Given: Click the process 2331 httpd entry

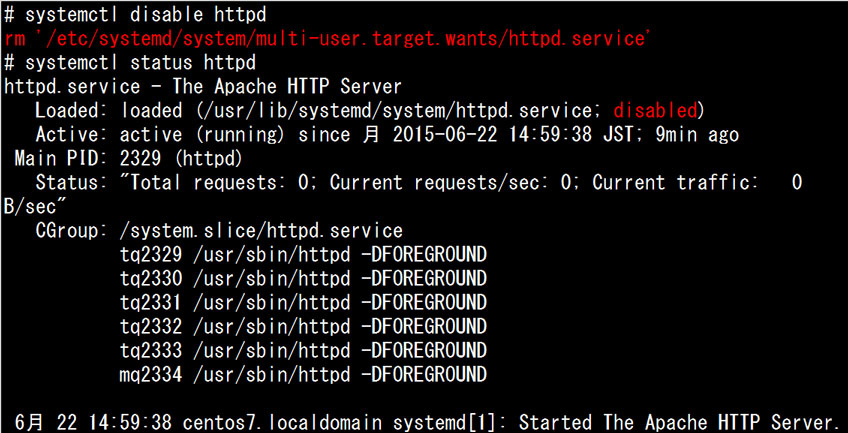Looking at the screenshot, I should point(303,302).
